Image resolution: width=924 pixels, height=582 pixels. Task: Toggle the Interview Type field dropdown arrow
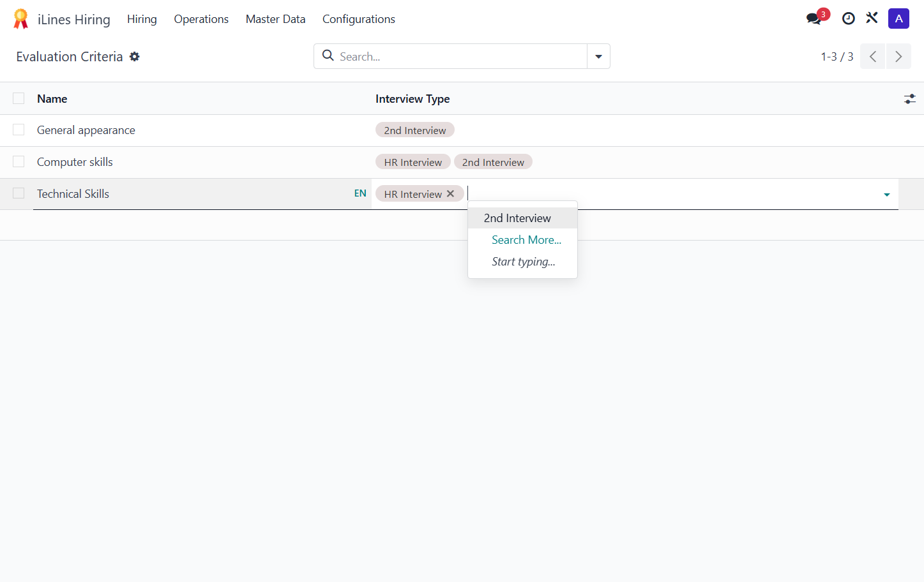click(887, 195)
